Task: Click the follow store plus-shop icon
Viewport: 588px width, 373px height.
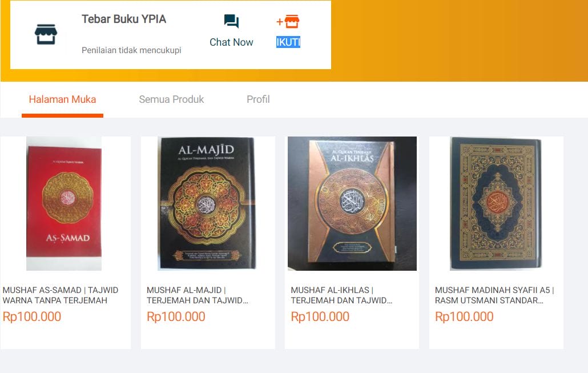Action: pos(288,22)
